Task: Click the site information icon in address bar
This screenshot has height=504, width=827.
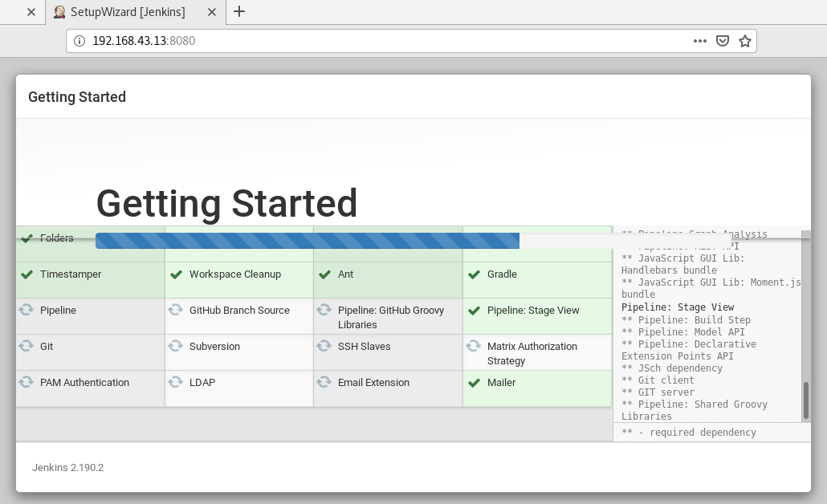Action: (x=79, y=41)
